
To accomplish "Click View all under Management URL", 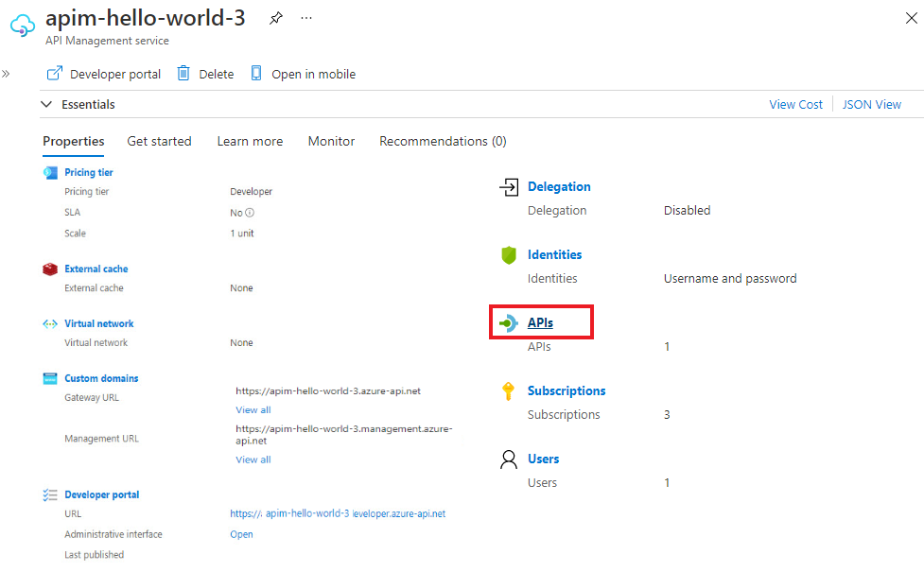I will click(x=253, y=459).
